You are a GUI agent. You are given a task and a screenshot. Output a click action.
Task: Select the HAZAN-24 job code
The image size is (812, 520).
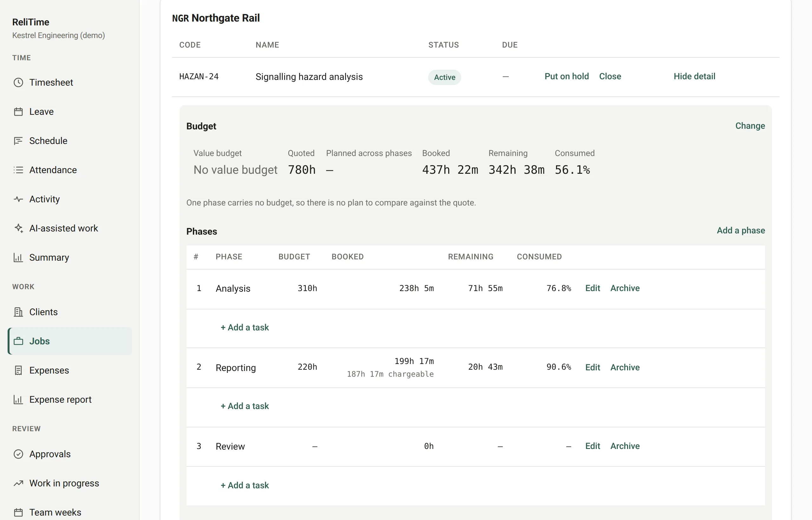point(199,77)
